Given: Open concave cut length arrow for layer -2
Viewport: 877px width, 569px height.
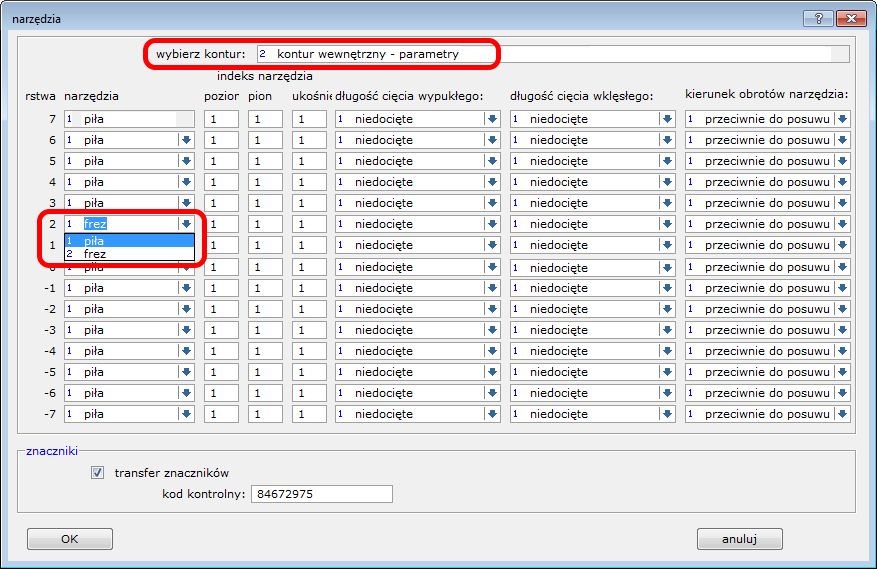Looking at the screenshot, I should [x=666, y=309].
